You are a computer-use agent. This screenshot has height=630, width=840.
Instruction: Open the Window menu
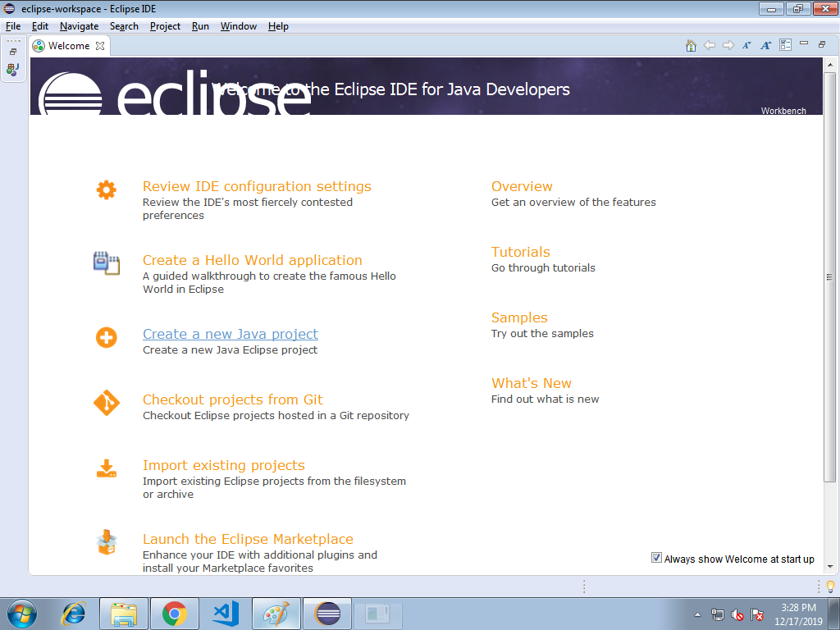[x=239, y=26]
